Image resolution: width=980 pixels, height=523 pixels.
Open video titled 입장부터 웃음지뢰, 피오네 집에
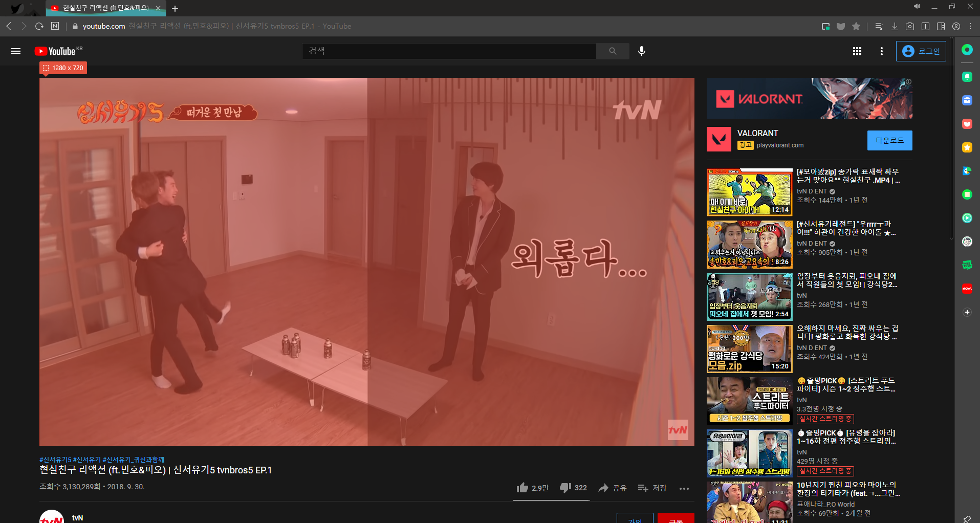point(847,280)
